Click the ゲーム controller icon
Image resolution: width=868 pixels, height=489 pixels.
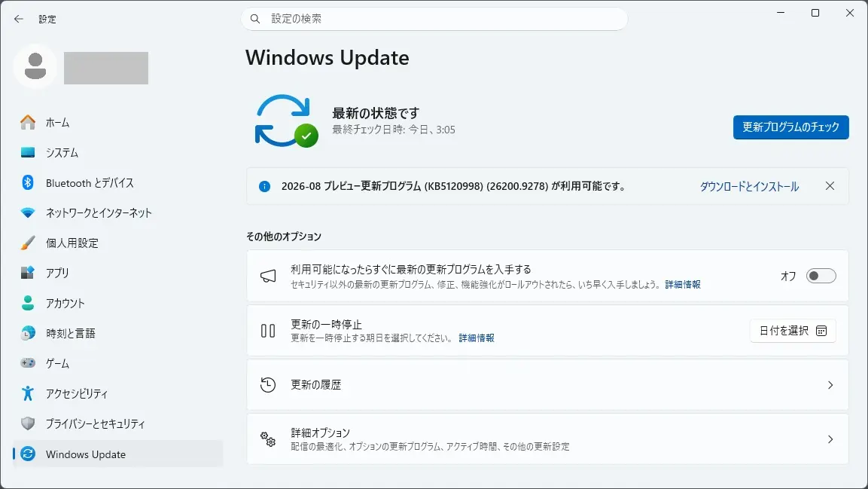(x=28, y=363)
